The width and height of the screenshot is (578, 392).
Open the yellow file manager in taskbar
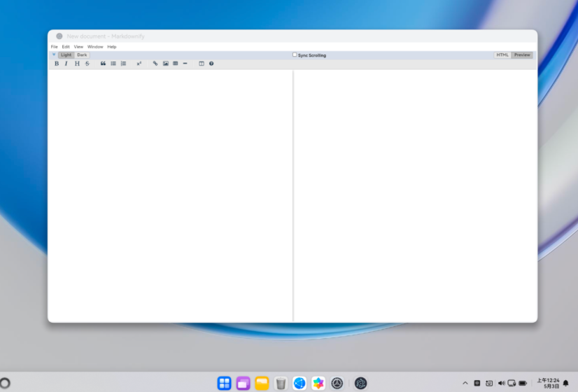[x=262, y=383]
